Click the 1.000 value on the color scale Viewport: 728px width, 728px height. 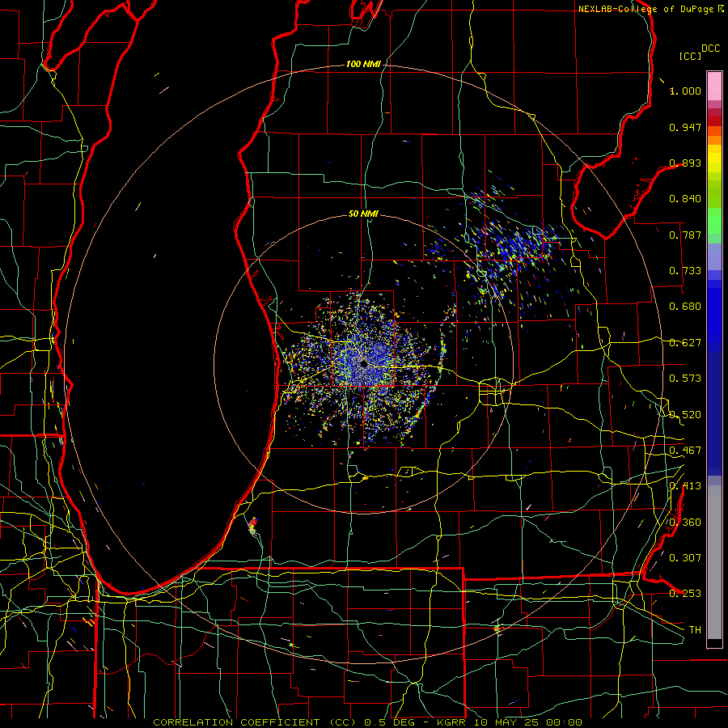point(685,91)
